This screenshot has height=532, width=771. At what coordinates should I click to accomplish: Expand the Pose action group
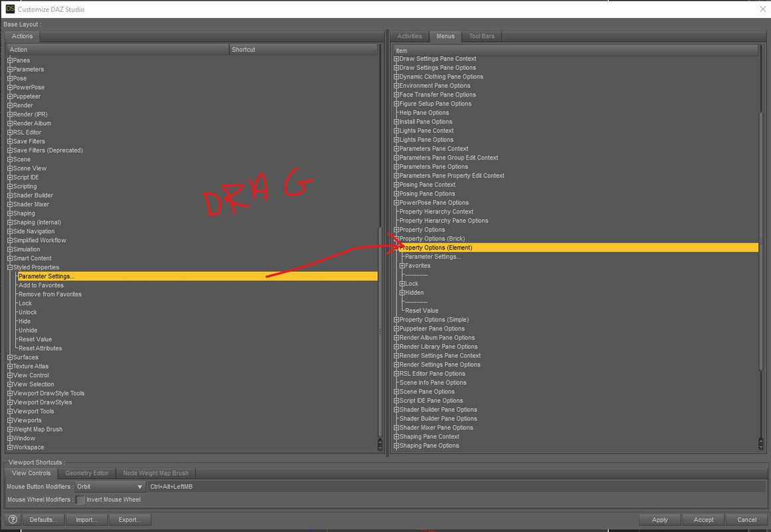(10, 78)
